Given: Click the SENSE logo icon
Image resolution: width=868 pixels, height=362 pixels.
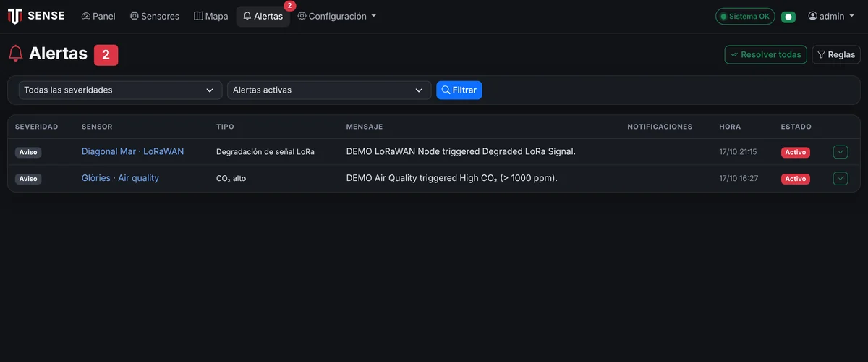Looking at the screenshot, I should point(14,16).
